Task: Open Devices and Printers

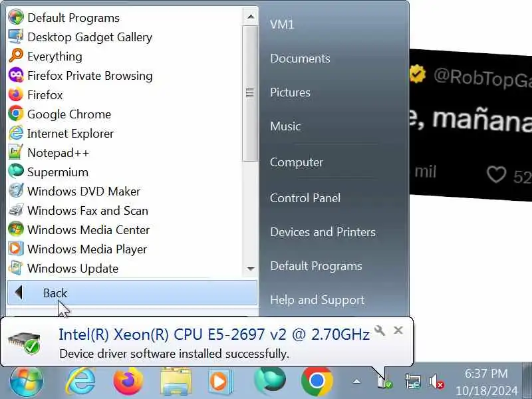Action: [x=323, y=232]
